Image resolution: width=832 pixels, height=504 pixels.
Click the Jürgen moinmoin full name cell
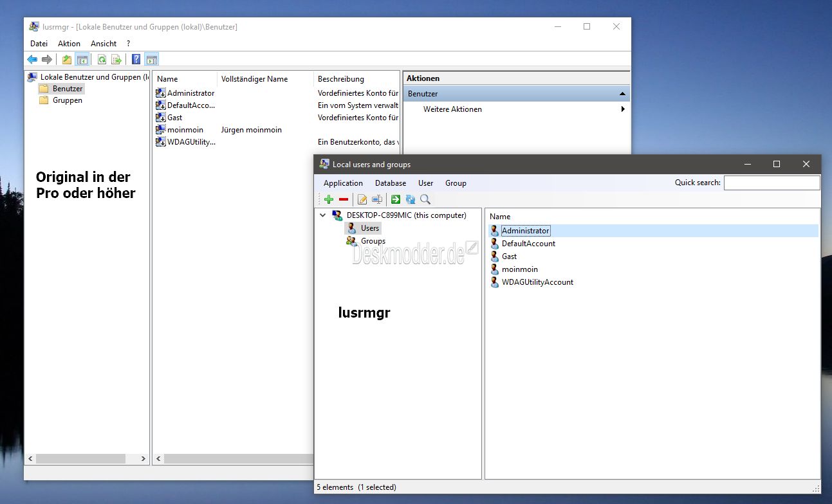pos(252,130)
